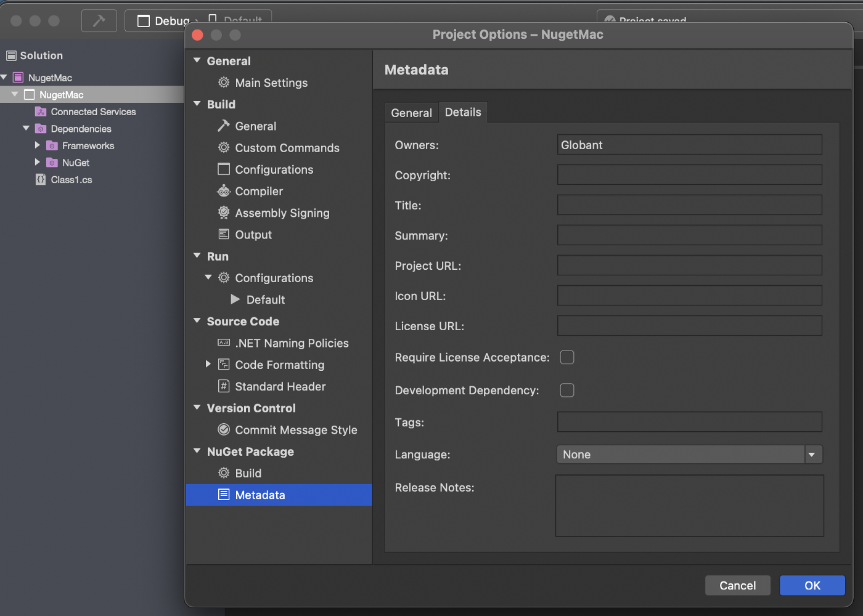The height and width of the screenshot is (616, 863).
Task: Click the Dependencies folder icon in Solution pad
Action: click(x=41, y=129)
